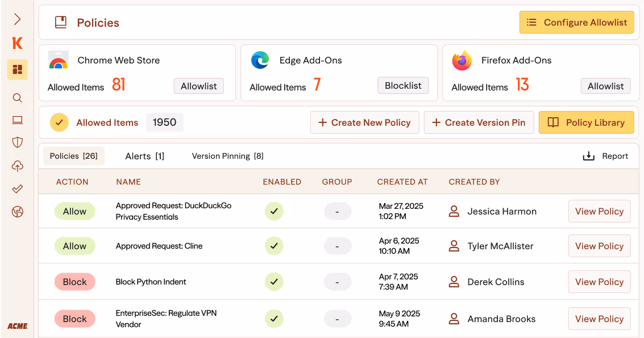Click the yellow Allowed Items checkmark circle
The image size is (644, 338).
tap(59, 122)
